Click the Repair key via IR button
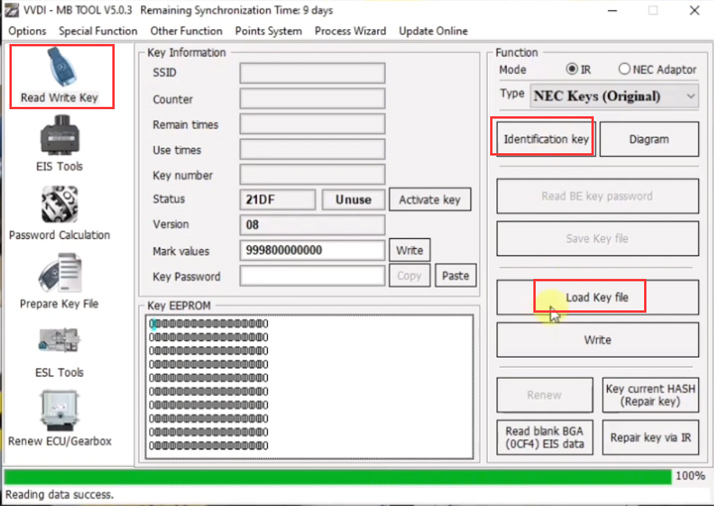Image resolution: width=714 pixels, height=506 pixels. click(650, 437)
